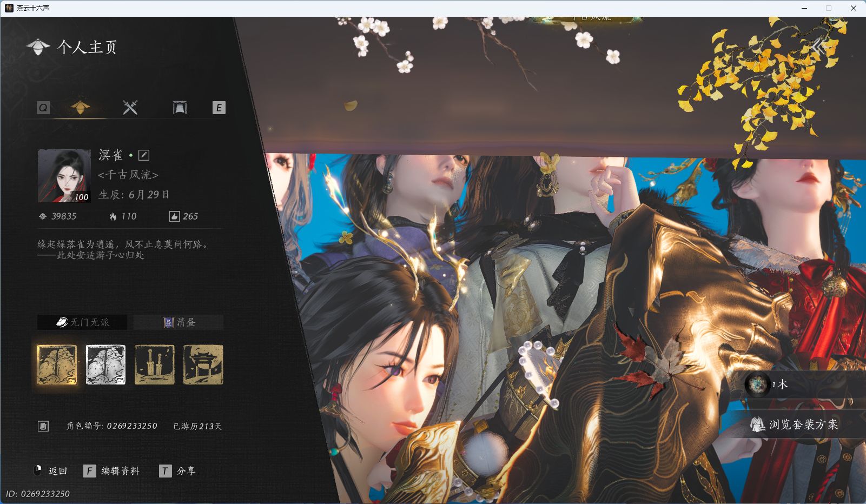Click the character avatar portrait thumbnail
Image resolution: width=866 pixels, height=504 pixels.
tap(64, 176)
